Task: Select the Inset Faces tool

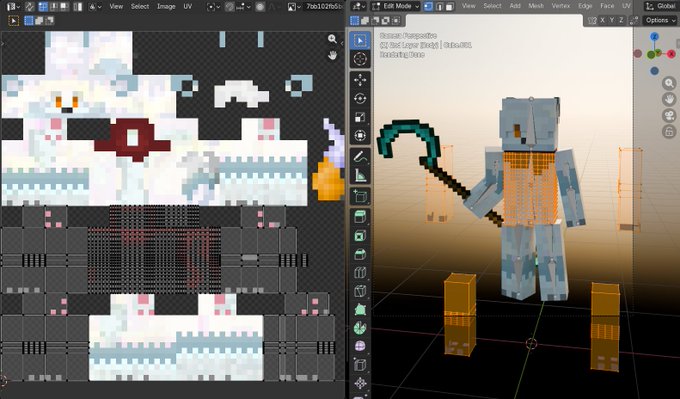Action: (x=360, y=236)
